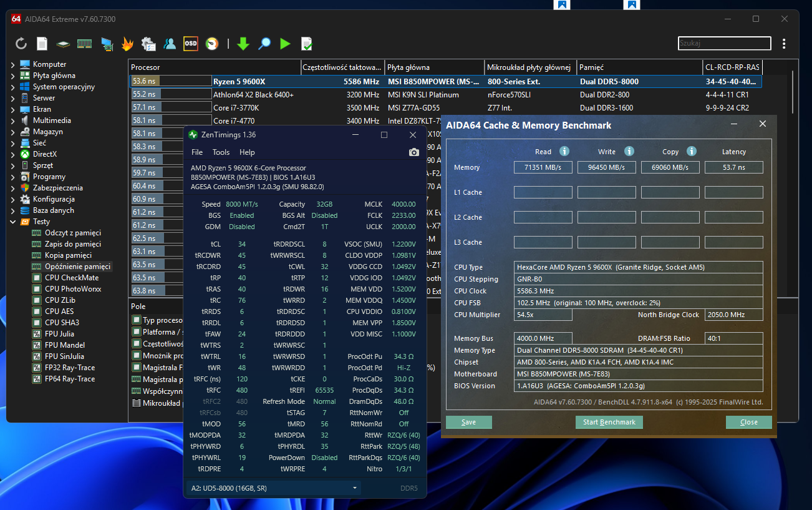Click the info icon next to Read
Image resolution: width=812 pixels, height=510 pixels.
pyautogui.click(x=564, y=152)
